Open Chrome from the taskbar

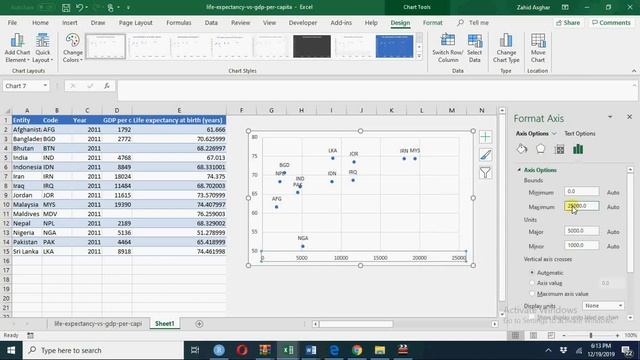357,350
